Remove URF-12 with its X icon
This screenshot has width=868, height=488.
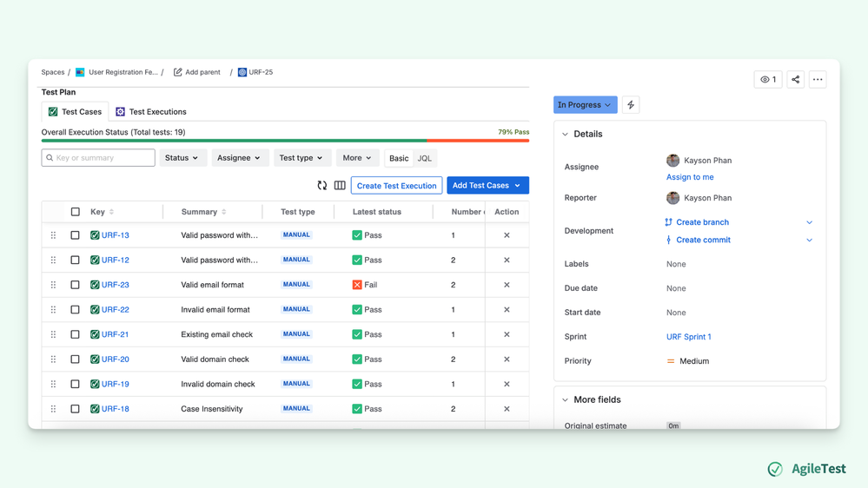click(x=507, y=260)
